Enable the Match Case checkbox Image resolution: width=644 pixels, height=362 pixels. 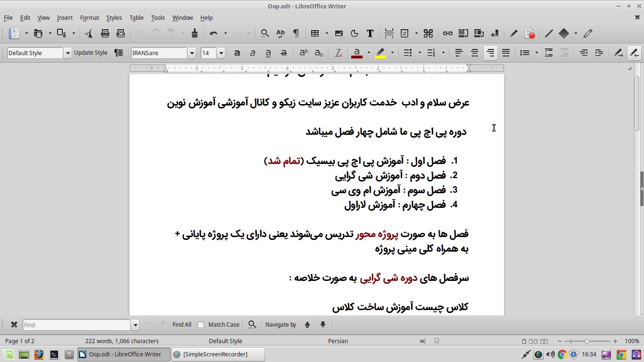(x=201, y=325)
